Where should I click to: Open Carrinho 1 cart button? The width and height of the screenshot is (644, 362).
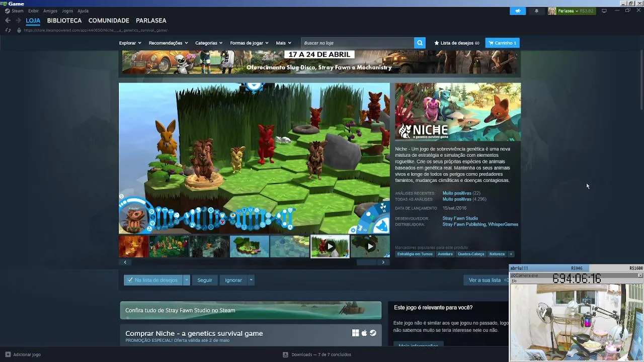tap(502, 43)
